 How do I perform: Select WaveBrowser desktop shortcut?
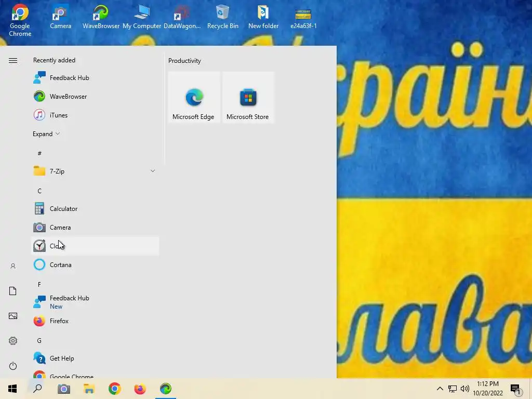pos(101,17)
